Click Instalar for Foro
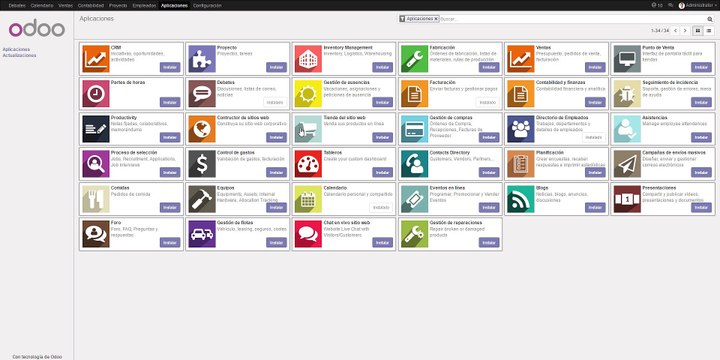 [170, 242]
